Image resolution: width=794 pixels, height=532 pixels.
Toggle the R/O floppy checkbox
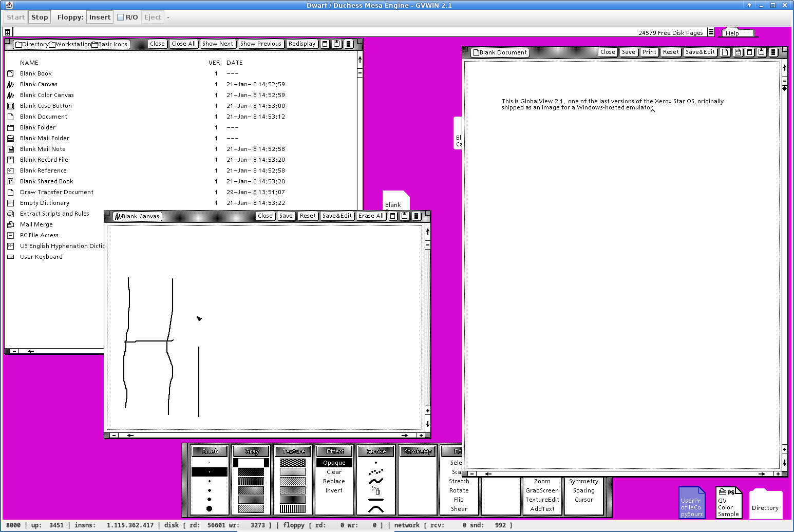point(120,17)
